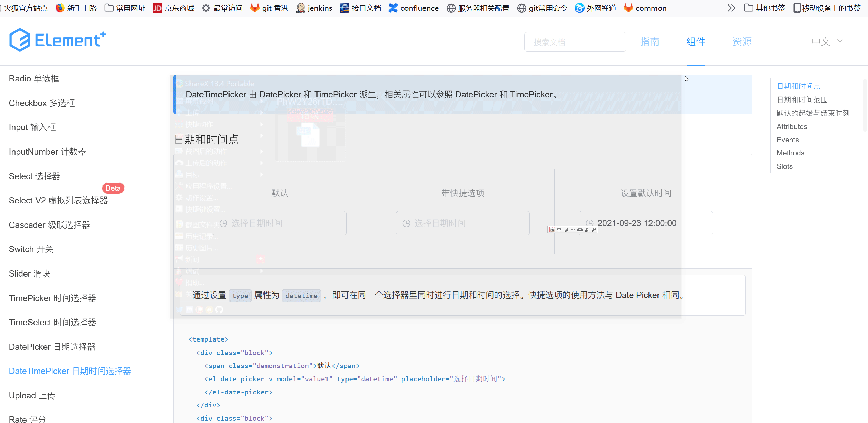Open the 火狐官方站点 bookmark
This screenshot has height=423, width=868.
pos(24,8)
